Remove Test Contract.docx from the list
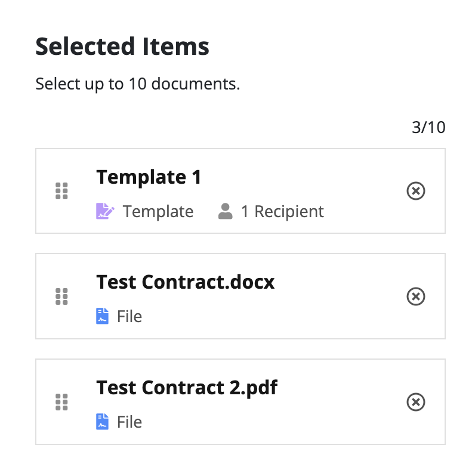The width and height of the screenshot is (475, 476). (416, 296)
